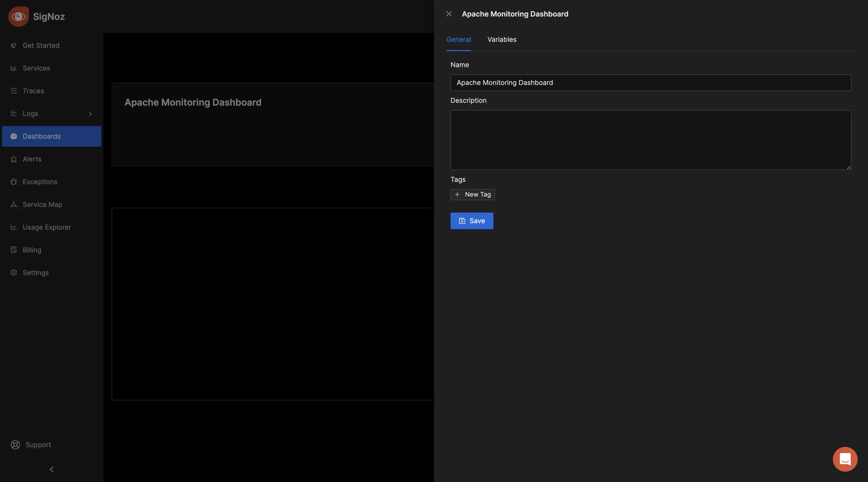
Task: Click the Usage Explorer line chart icon
Action: click(x=13, y=227)
